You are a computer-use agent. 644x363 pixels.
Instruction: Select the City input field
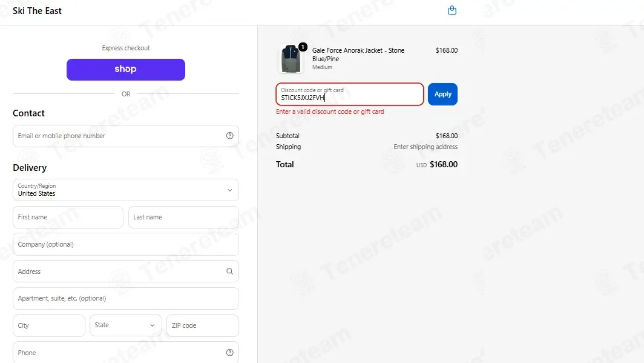[x=49, y=325]
